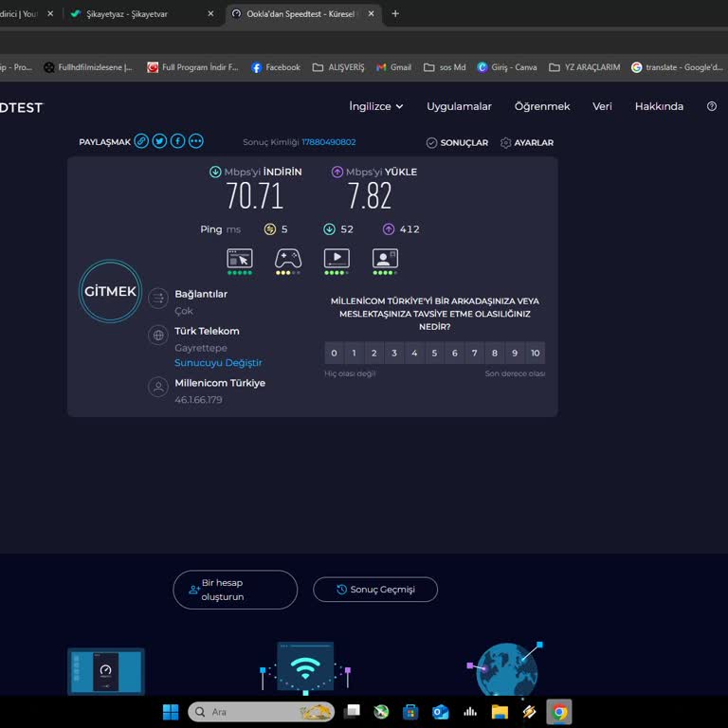This screenshot has height=728, width=728.
Task: Click Sunucuyu Değiştir link
Action: (218, 363)
